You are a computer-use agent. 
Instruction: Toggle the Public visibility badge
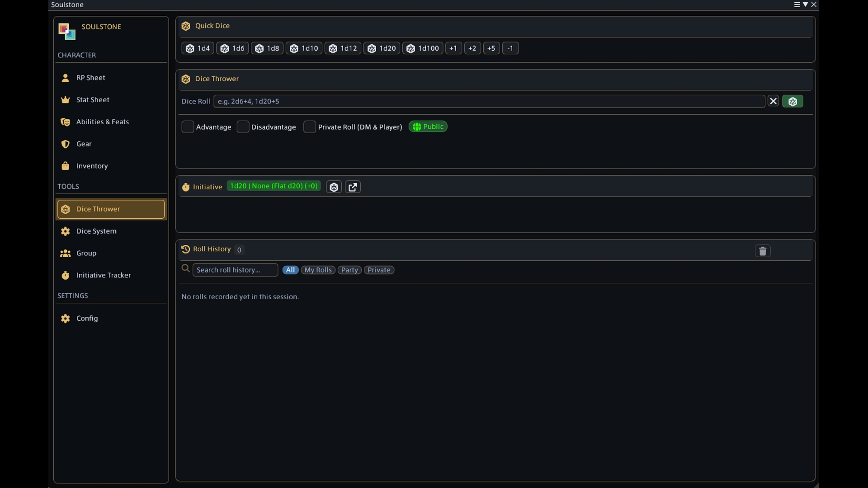click(x=428, y=127)
